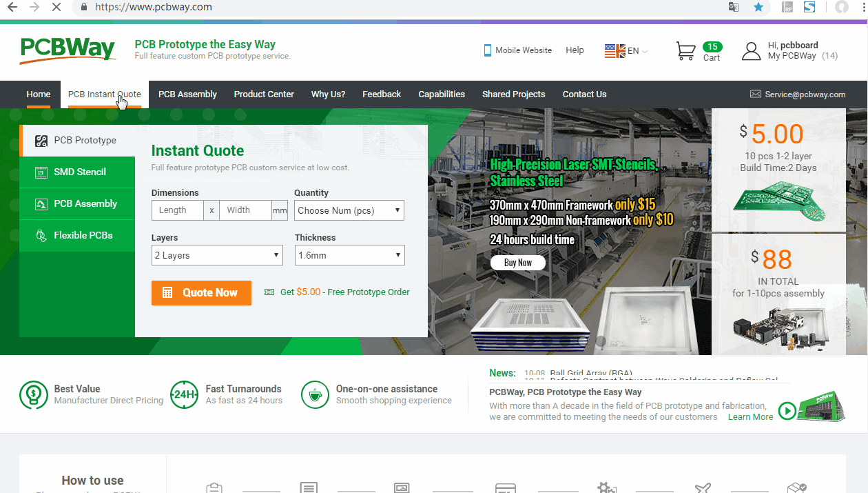Open Capabilities in the nav bar
The height and width of the screenshot is (493, 868).
coord(442,94)
